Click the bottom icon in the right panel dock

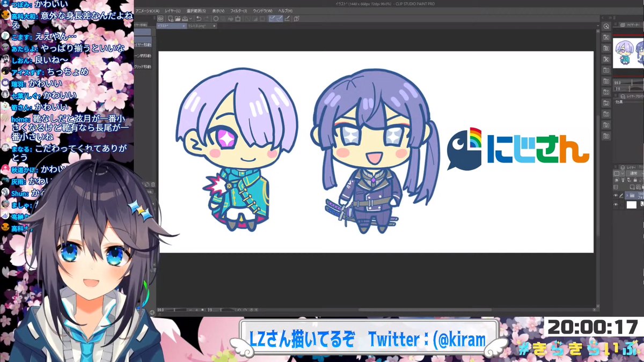tap(606, 136)
